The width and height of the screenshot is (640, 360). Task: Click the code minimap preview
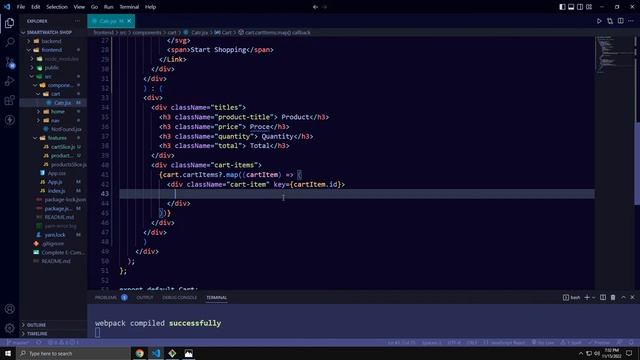click(x=614, y=55)
